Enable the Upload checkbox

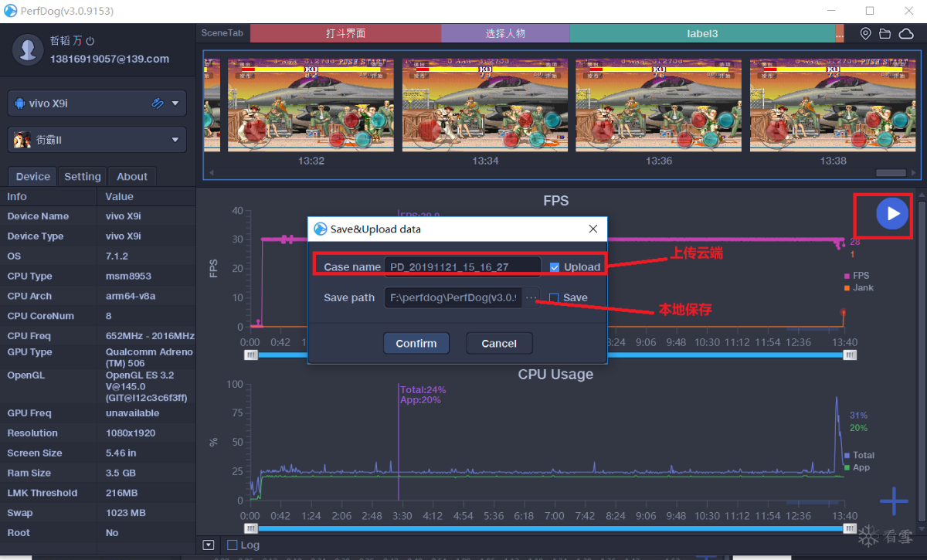(555, 267)
